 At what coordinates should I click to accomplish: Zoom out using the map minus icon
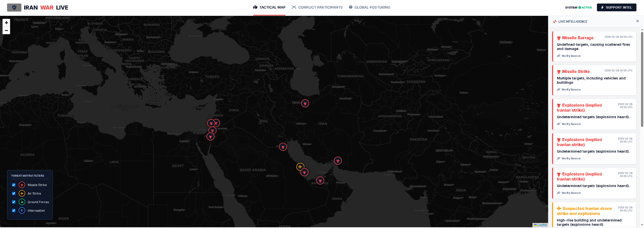[x=6, y=30]
